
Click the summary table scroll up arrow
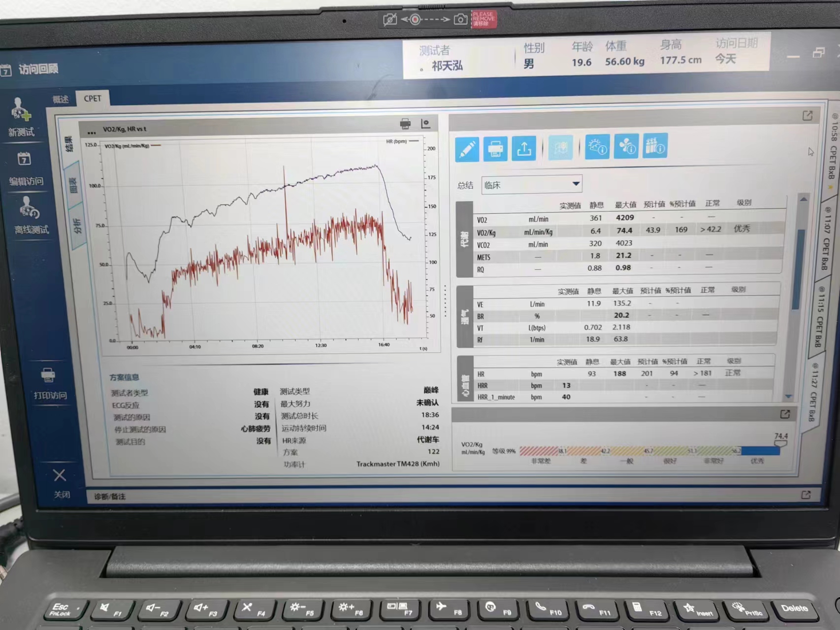(804, 199)
